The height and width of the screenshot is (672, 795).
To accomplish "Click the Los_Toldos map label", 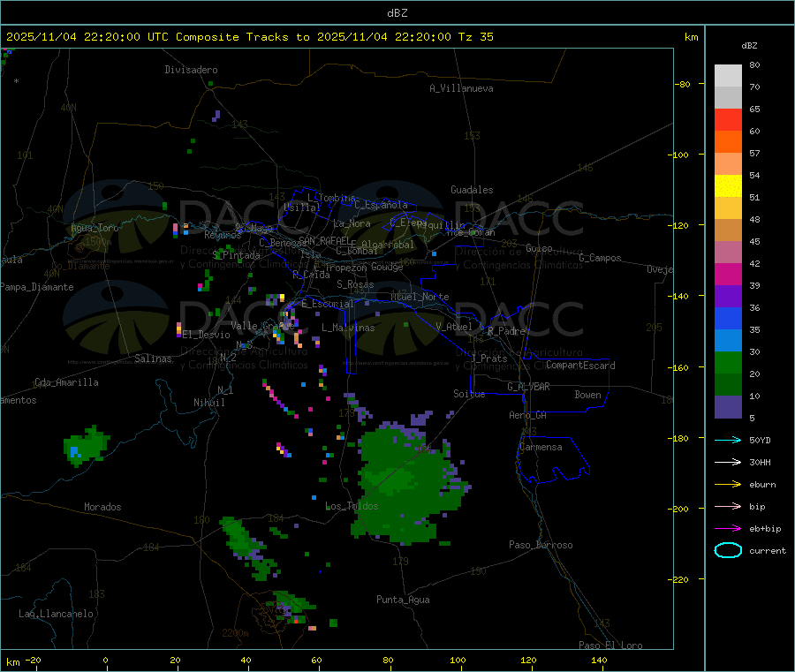I will (352, 506).
